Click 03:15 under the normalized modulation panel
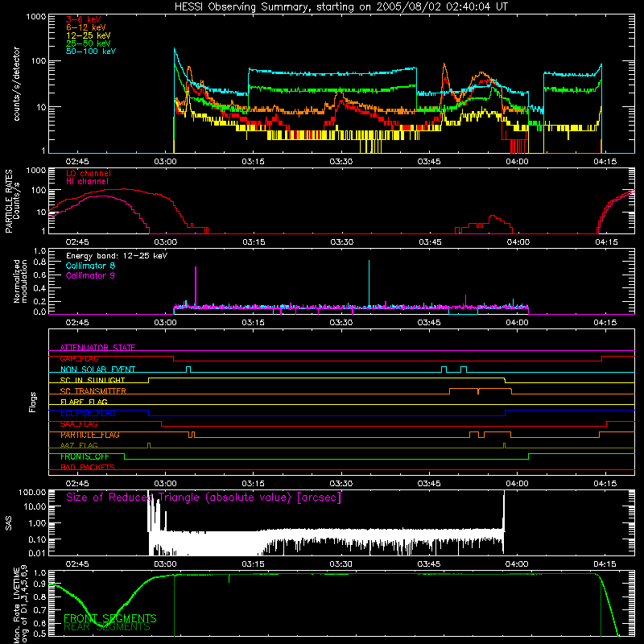Screen dimensions: 644x644 click(x=253, y=323)
